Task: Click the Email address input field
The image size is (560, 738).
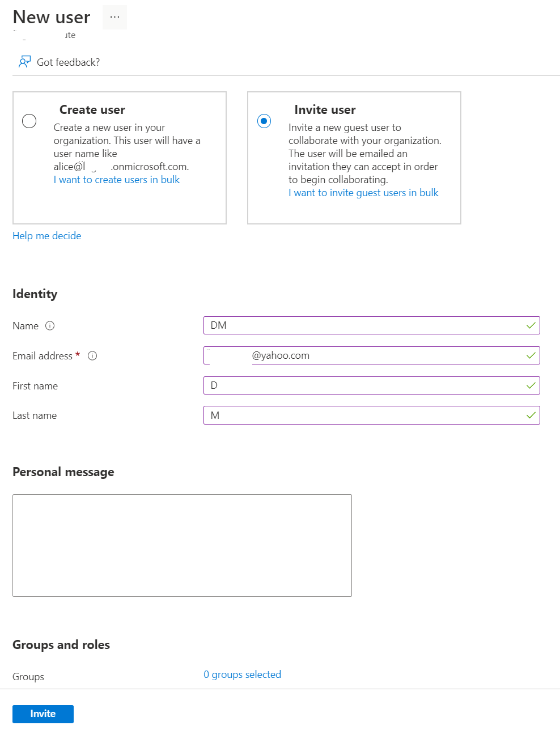Action: tap(372, 355)
